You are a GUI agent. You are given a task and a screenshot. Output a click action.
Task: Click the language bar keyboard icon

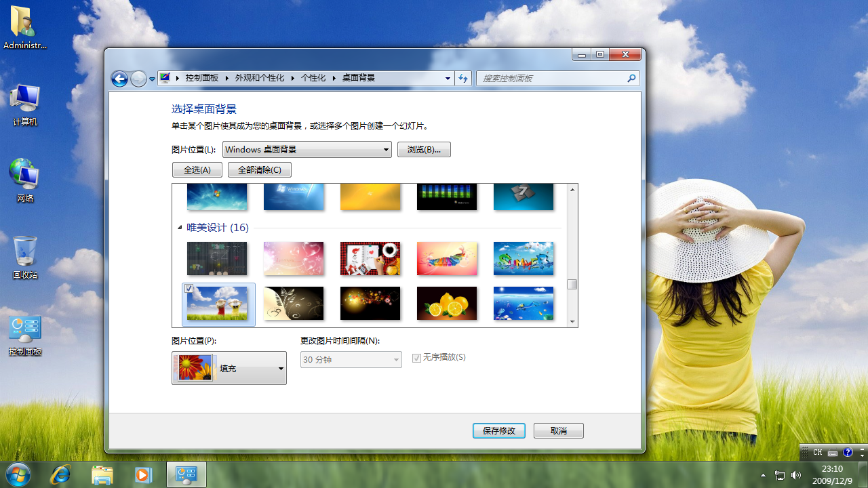(833, 453)
